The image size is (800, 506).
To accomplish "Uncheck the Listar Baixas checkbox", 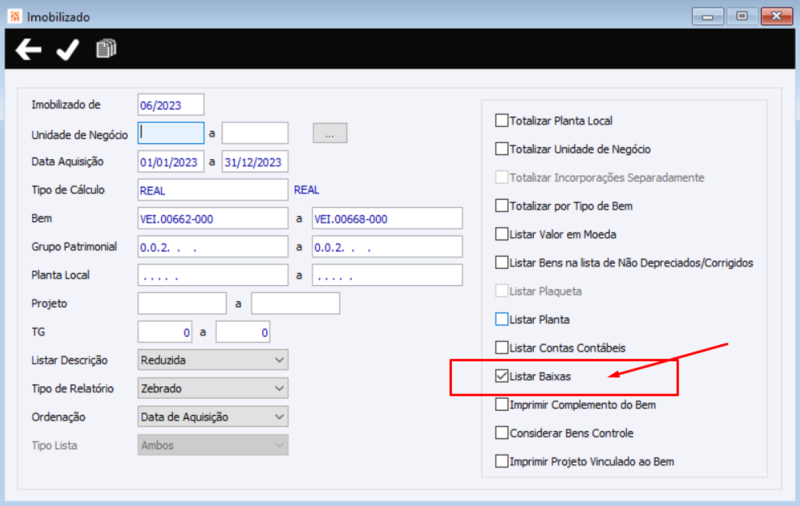I will tap(502, 376).
